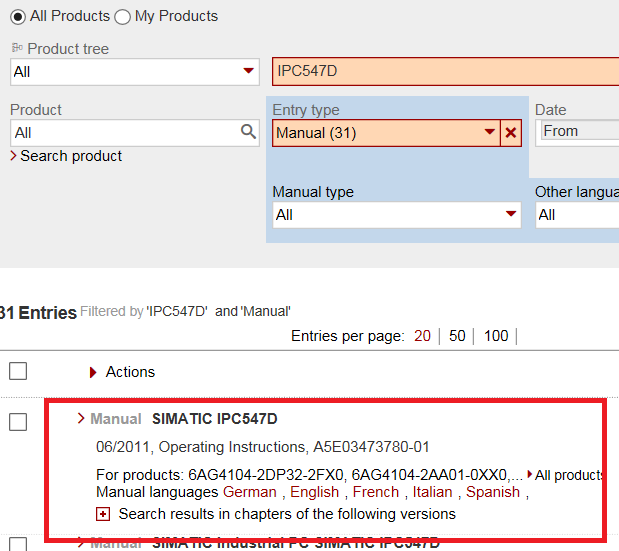Open the Entry type Manual dropdown
The height and width of the screenshot is (551, 619).
(x=489, y=132)
